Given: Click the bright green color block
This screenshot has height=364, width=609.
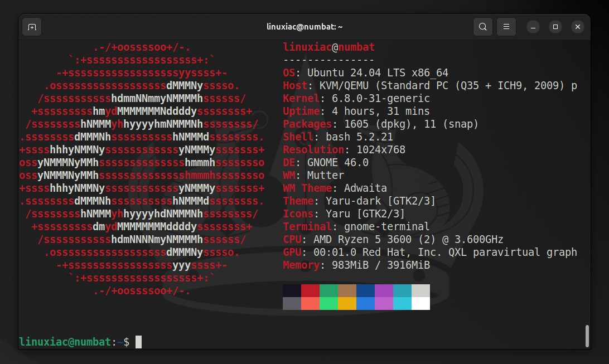Looking at the screenshot, I should (328, 303).
